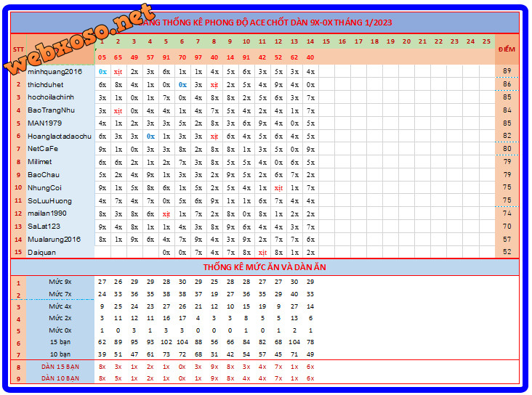Select score 84 for BaoTrangNhu
The width and height of the screenshot is (532, 395).
507,110
